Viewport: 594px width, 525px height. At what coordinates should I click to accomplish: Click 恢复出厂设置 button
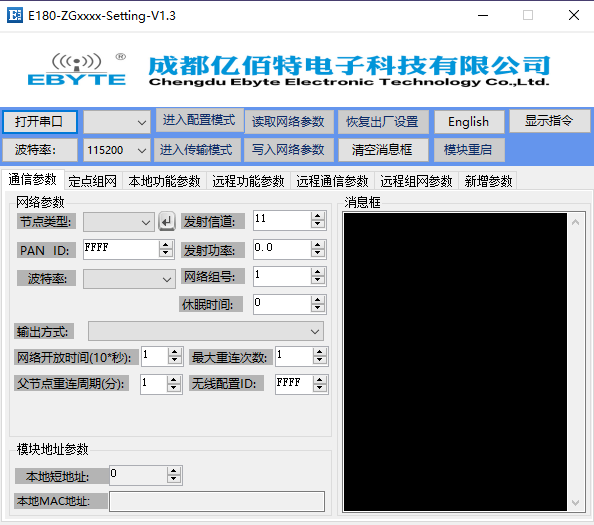click(x=383, y=122)
